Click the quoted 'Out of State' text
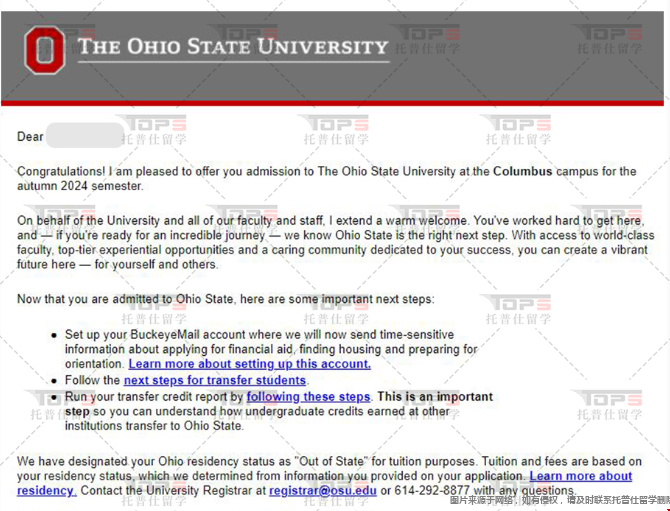The width and height of the screenshot is (670, 511). 331,461
